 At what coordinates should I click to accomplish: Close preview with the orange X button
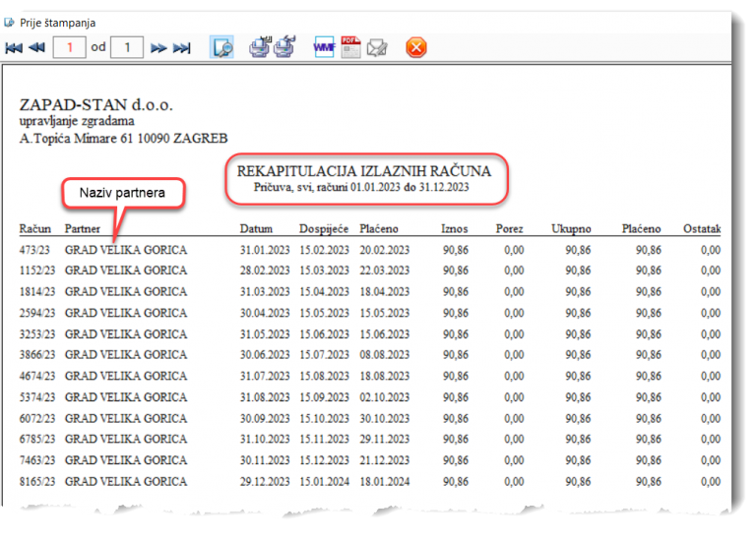point(416,47)
